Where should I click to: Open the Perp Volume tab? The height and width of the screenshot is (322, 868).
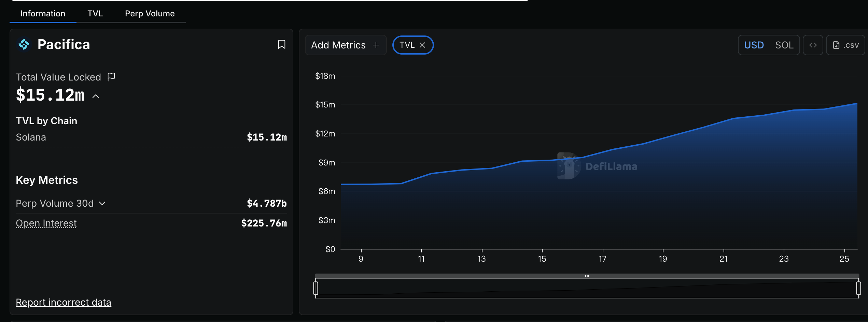[x=150, y=14]
